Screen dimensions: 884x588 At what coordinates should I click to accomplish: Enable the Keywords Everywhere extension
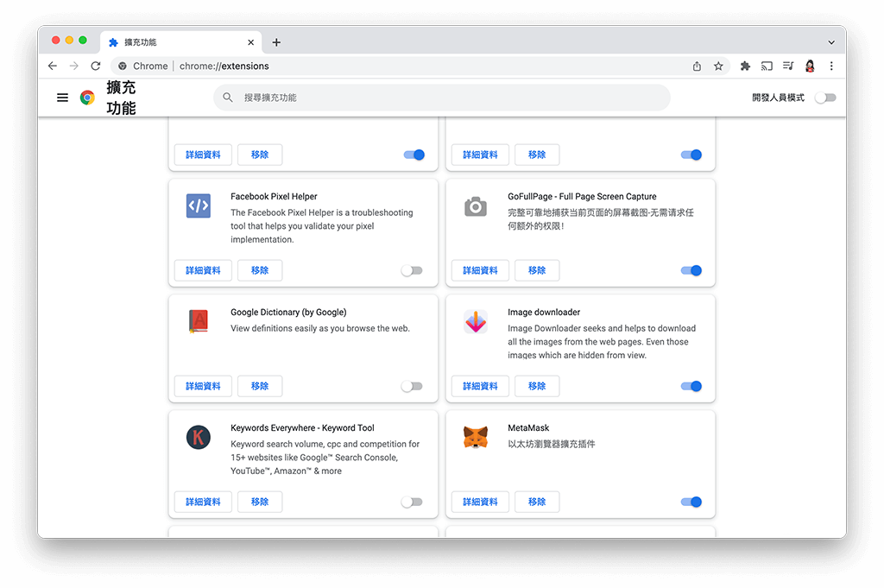point(412,502)
